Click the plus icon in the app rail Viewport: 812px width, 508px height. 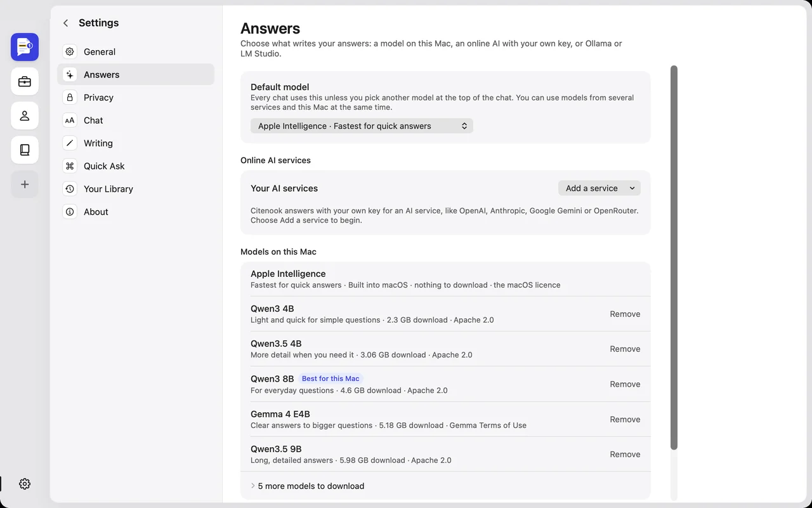[25, 184]
